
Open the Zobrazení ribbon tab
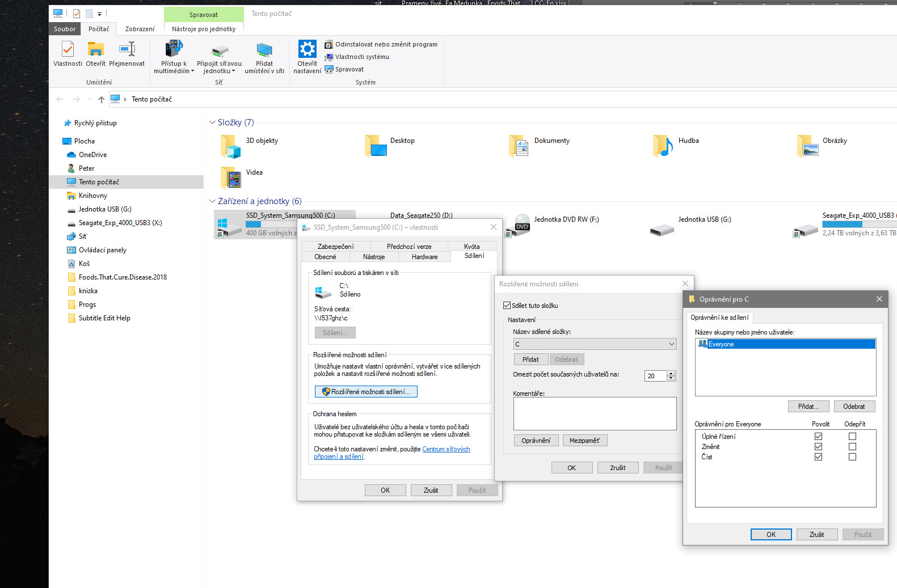coord(140,29)
